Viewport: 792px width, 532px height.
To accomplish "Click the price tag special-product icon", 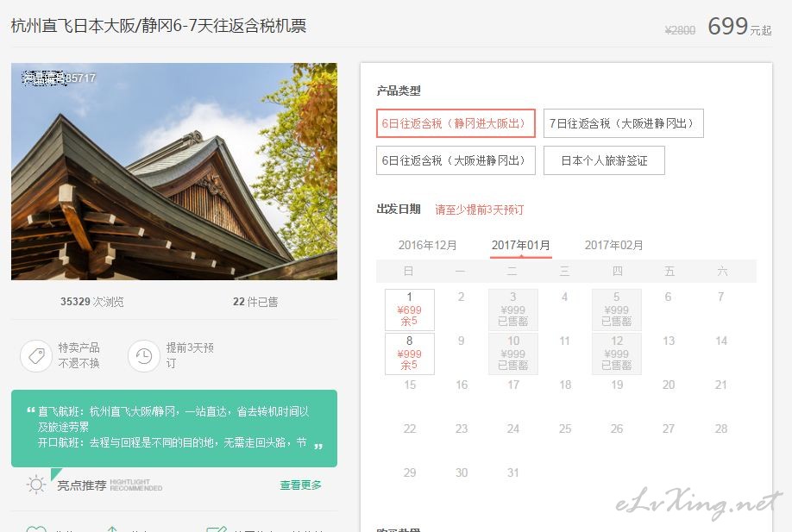I will (x=36, y=356).
